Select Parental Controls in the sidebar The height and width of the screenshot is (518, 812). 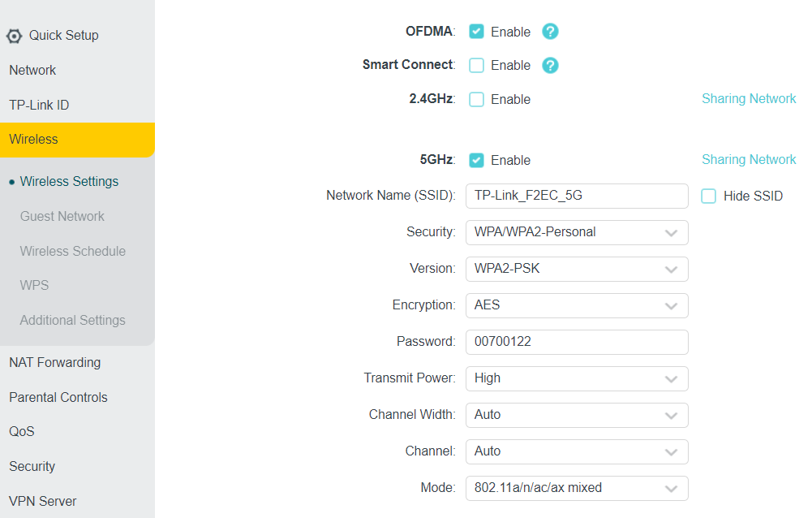pyautogui.click(x=58, y=398)
